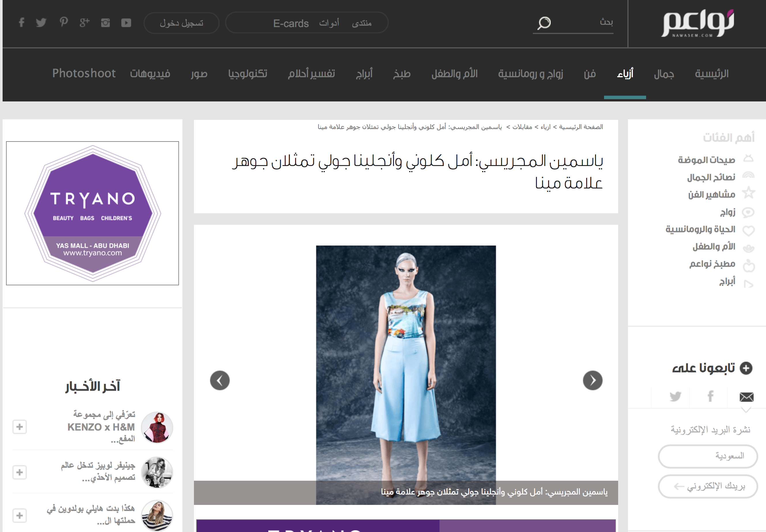Click the icon beside صيحات الموضة
This screenshot has height=532, width=766.
click(748, 158)
